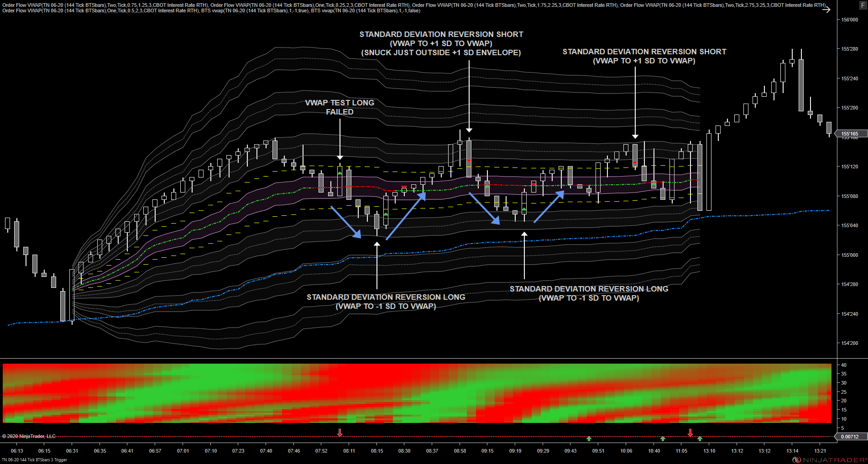
Task: Click the 09:43 time axis label
Action: pyautogui.click(x=570, y=451)
